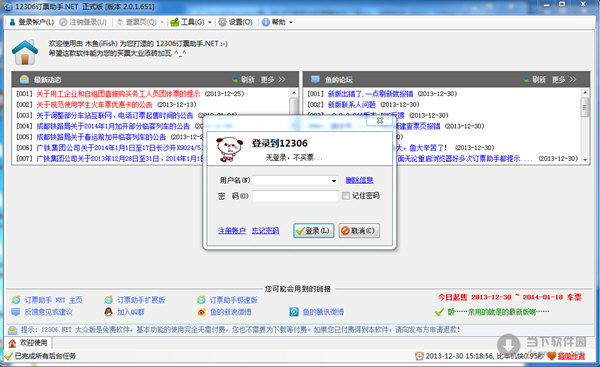Click the 取消(C) button
Image resolution: width=600 pixels, height=367 pixels.
point(359,231)
